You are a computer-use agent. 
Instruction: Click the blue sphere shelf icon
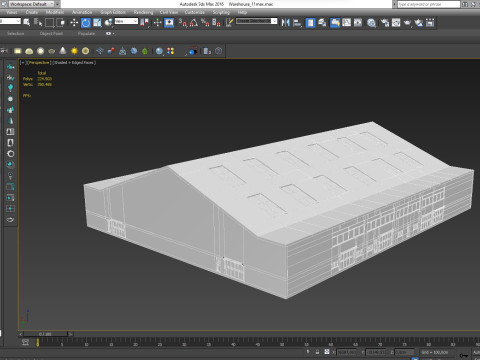(159, 51)
